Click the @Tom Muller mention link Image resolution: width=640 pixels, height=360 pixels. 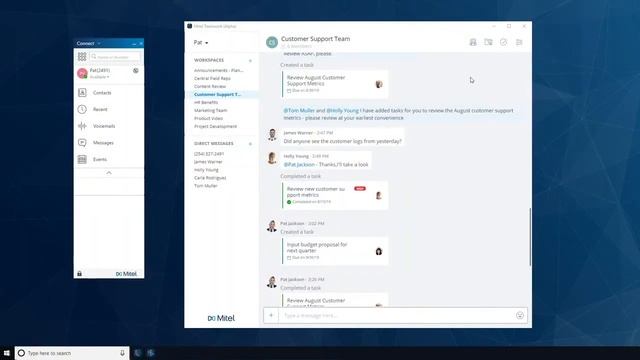(299, 111)
